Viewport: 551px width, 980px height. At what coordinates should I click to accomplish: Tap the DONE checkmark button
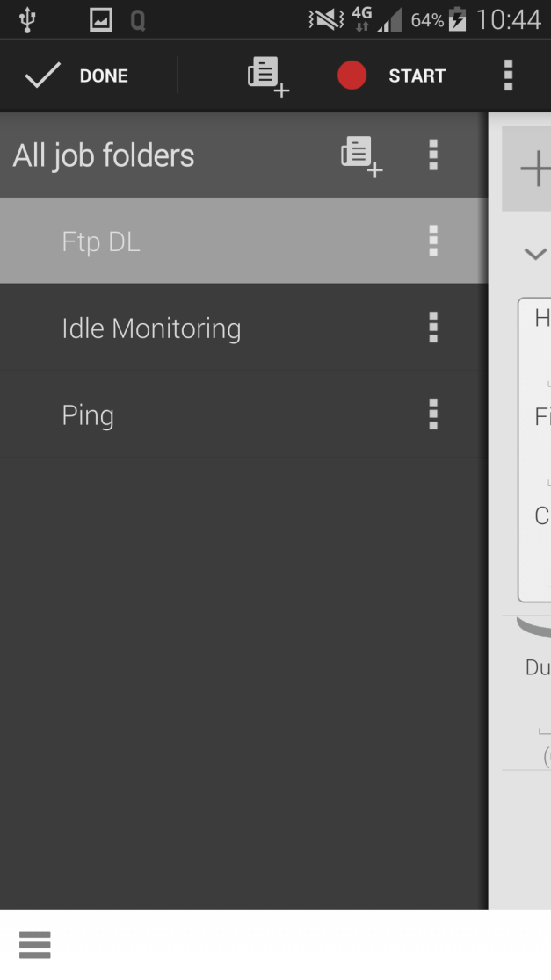(x=76, y=76)
